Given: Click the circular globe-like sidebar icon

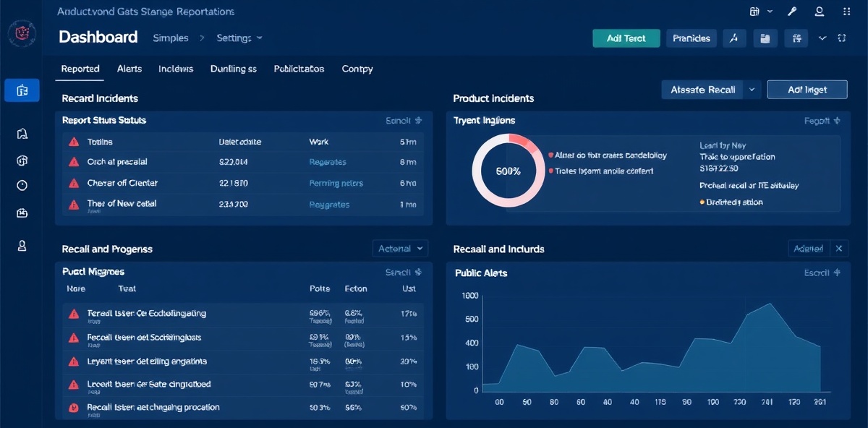Looking at the screenshot, I should [x=22, y=160].
